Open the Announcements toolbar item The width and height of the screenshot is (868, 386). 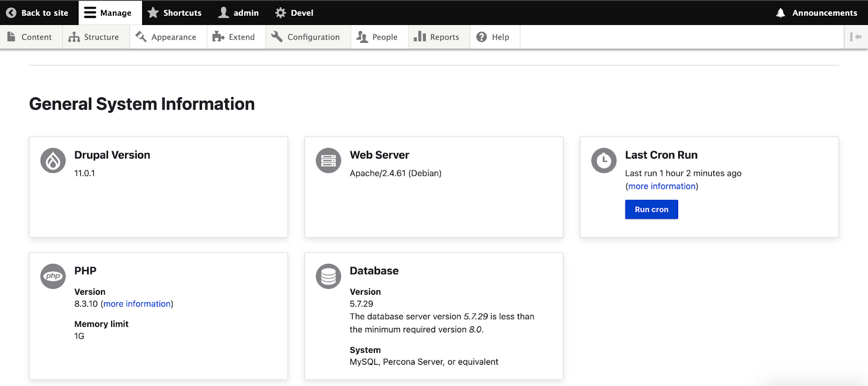click(816, 12)
